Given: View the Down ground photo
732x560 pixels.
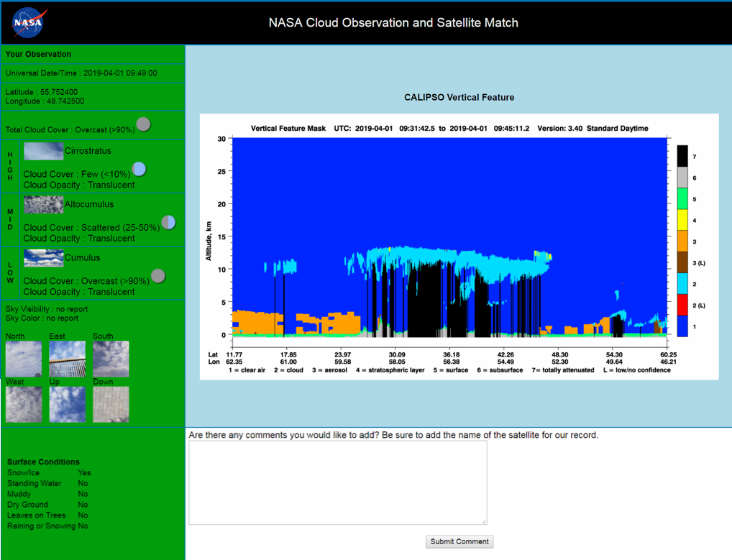Looking at the screenshot, I should (111, 405).
